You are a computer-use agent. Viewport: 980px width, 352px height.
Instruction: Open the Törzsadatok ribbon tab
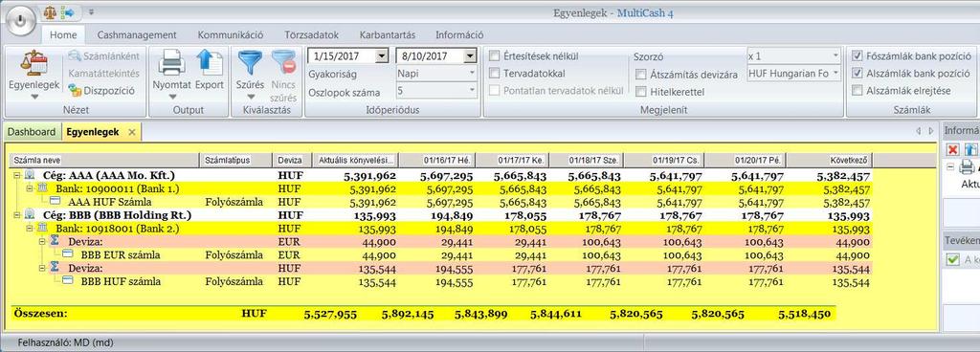pyautogui.click(x=311, y=35)
